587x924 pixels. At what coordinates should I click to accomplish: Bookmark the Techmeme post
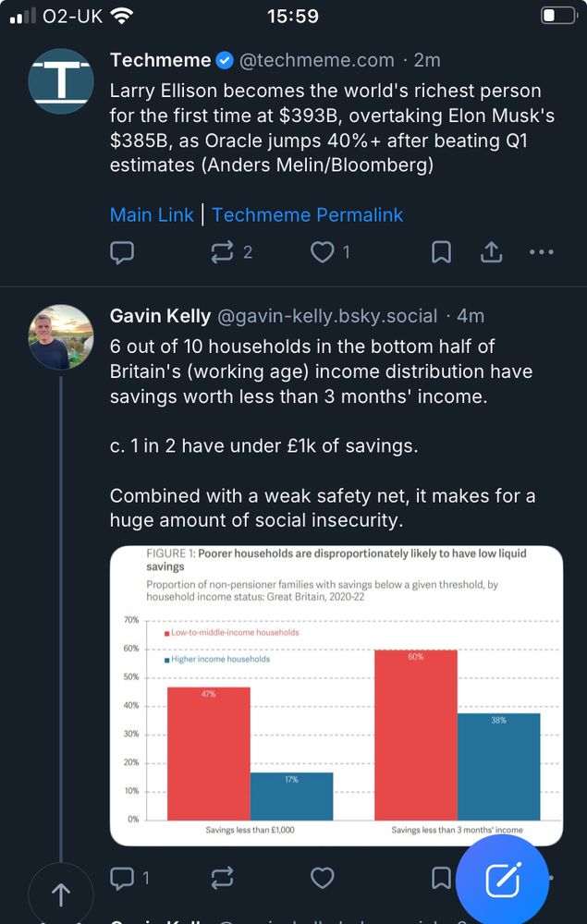coord(442,252)
